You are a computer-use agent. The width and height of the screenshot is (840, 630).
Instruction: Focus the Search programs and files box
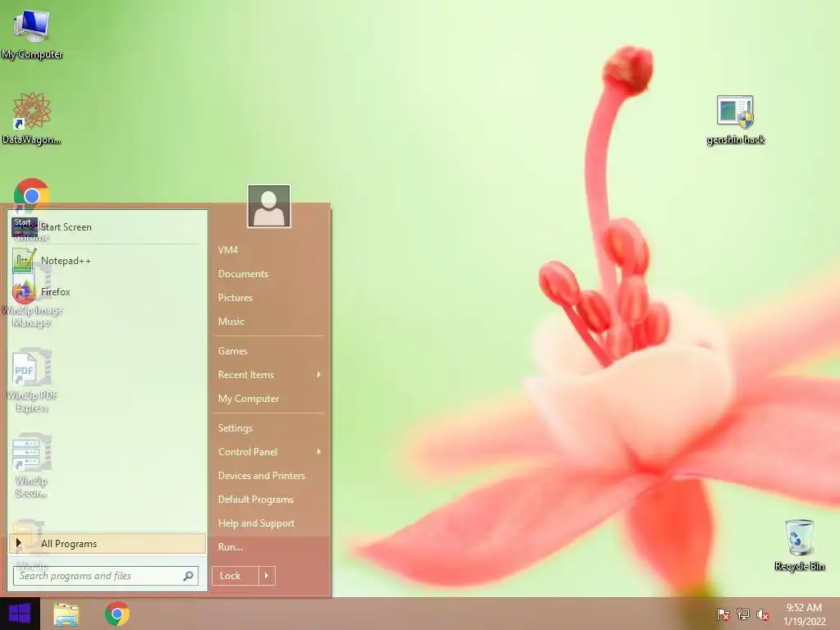(x=106, y=576)
